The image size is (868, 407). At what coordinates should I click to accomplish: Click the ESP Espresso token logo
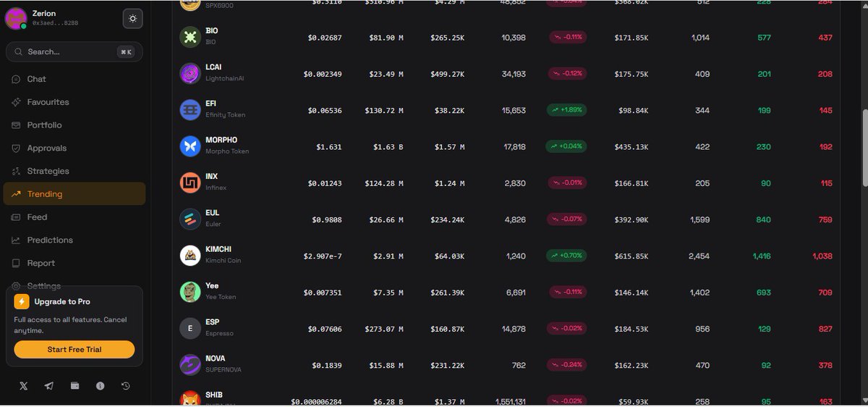(x=190, y=328)
